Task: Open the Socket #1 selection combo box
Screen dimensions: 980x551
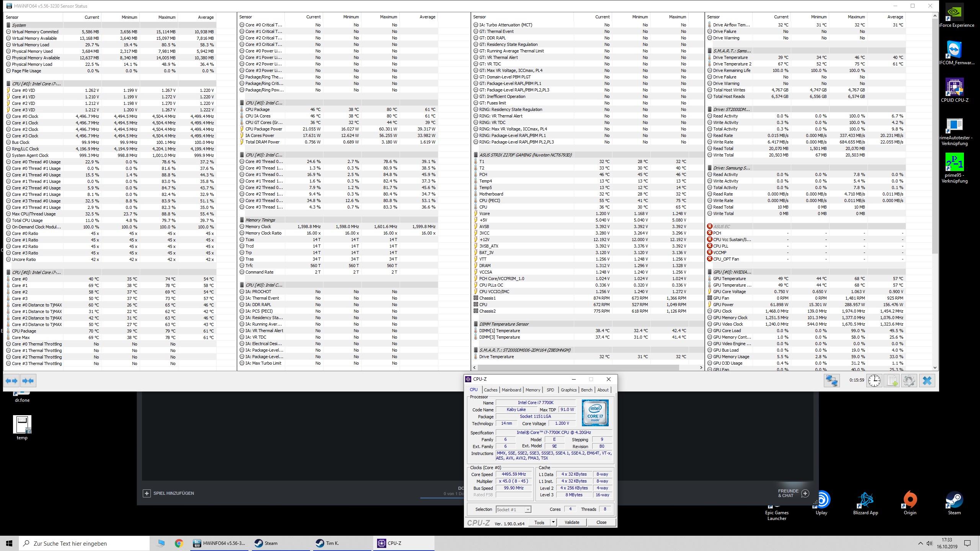Action: (513, 509)
